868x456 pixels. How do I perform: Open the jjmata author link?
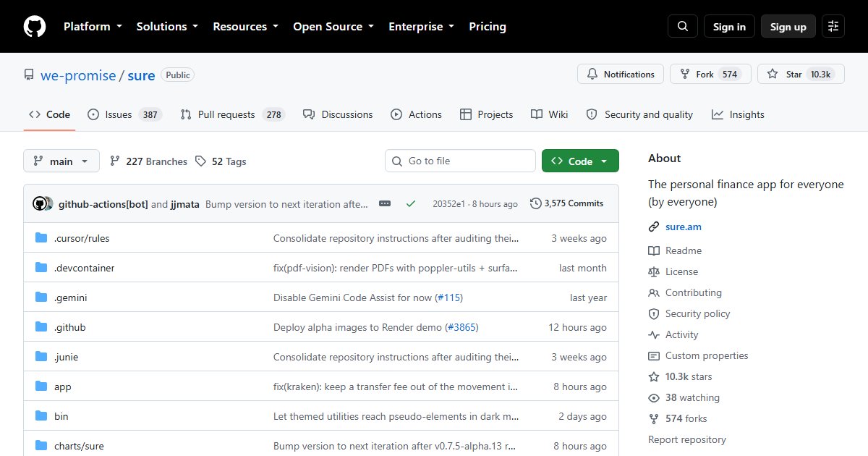(x=186, y=204)
